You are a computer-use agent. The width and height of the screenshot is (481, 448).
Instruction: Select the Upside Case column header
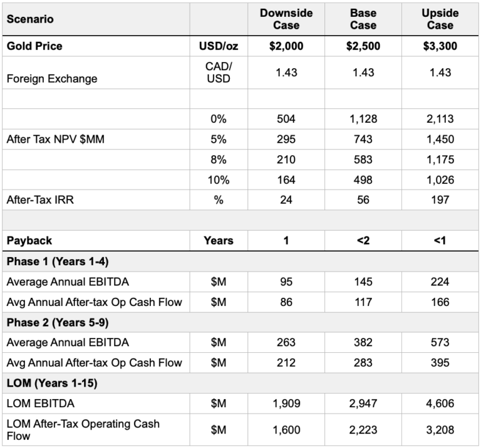tap(440, 19)
